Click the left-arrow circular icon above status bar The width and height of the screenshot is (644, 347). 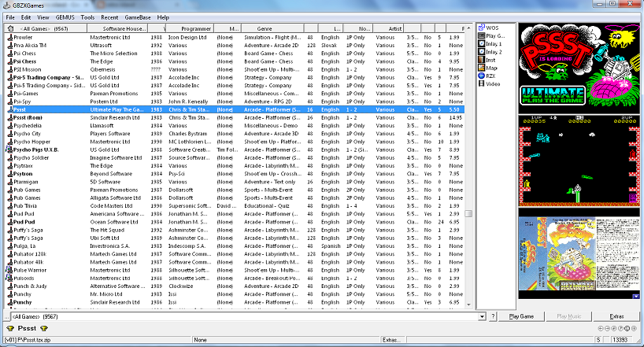pyautogui.click(x=601, y=329)
